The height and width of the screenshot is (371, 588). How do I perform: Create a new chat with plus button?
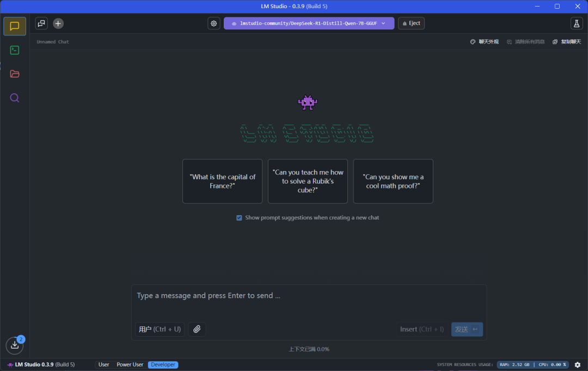point(58,23)
